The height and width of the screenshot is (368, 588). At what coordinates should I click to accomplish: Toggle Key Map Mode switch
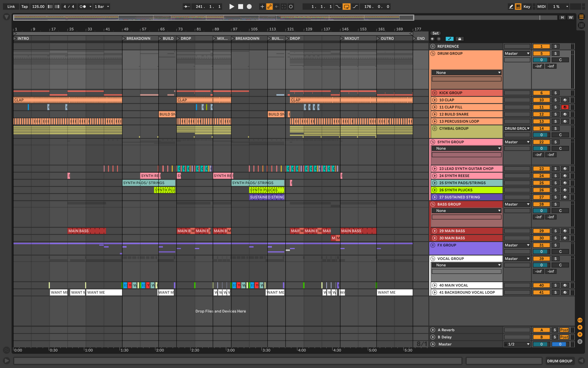[527, 7]
